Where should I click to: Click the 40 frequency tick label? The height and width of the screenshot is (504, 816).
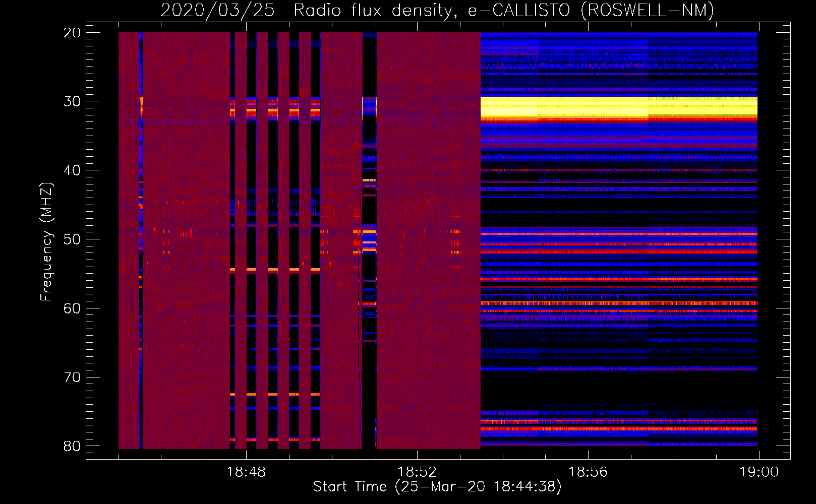(72, 170)
